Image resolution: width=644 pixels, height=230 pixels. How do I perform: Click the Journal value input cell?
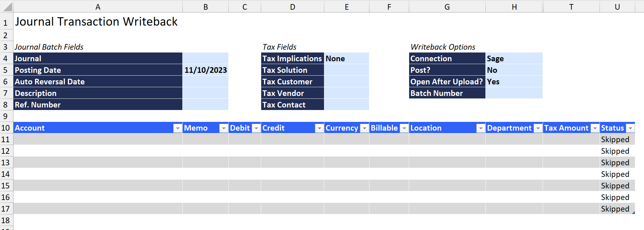pyautogui.click(x=205, y=58)
